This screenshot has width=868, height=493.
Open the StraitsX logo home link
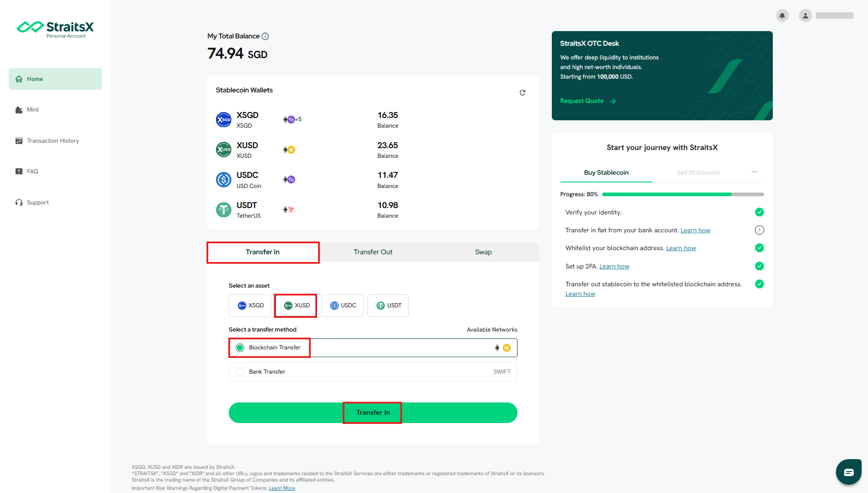55,30
